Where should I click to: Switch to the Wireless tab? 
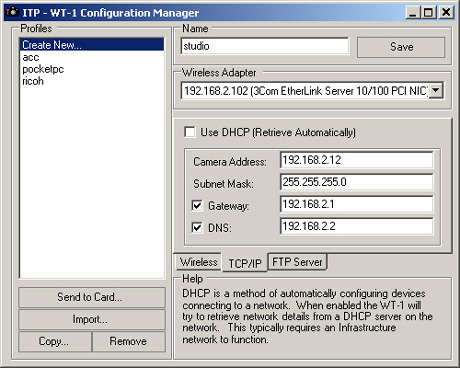199,262
